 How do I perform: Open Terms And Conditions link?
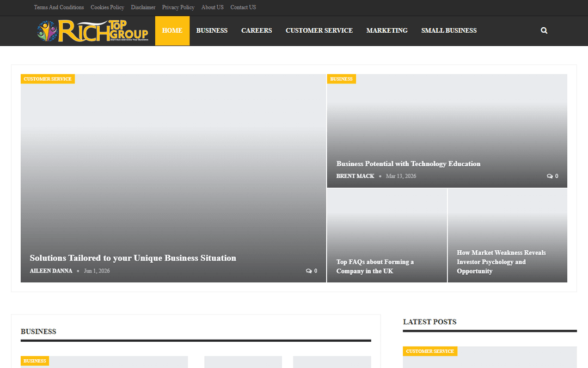click(59, 7)
